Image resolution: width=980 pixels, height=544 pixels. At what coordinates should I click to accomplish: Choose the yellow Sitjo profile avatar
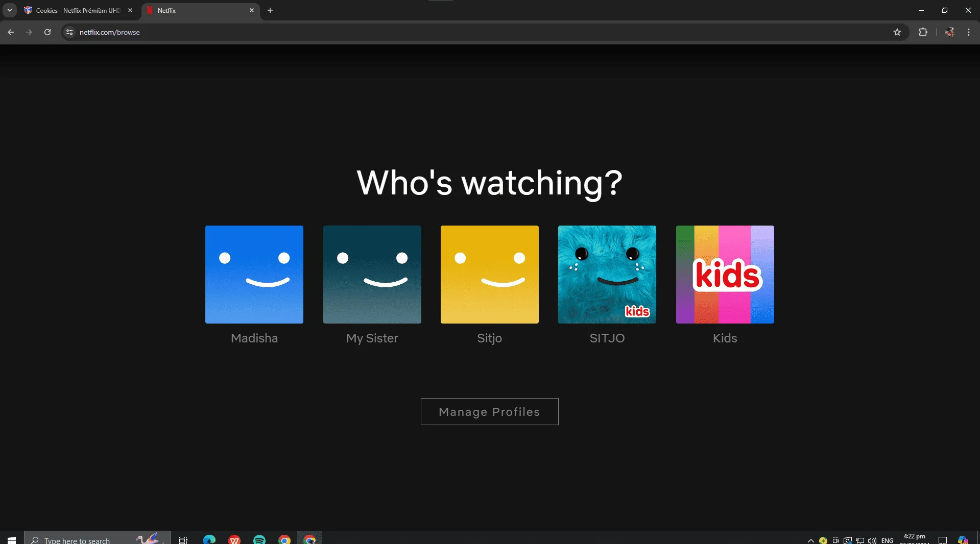click(490, 275)
